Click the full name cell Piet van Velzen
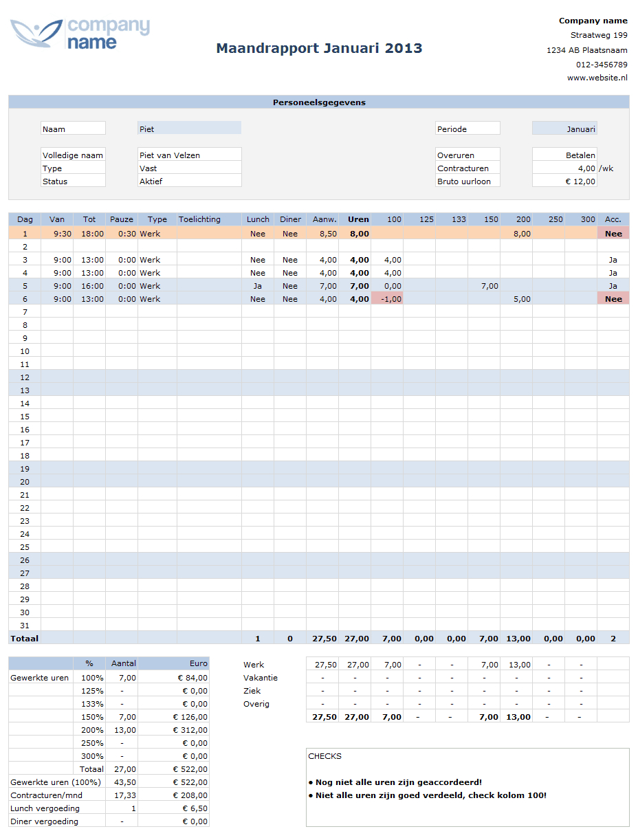Viewport: 638px width, 840px height. point(189,155)
